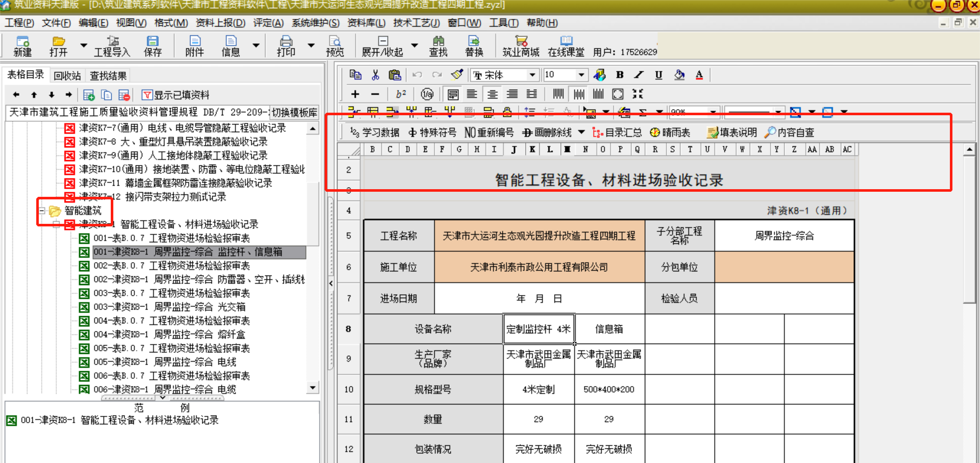Click the 目录汇总 button
980x463 pixels.
click(x=617, y=133)
